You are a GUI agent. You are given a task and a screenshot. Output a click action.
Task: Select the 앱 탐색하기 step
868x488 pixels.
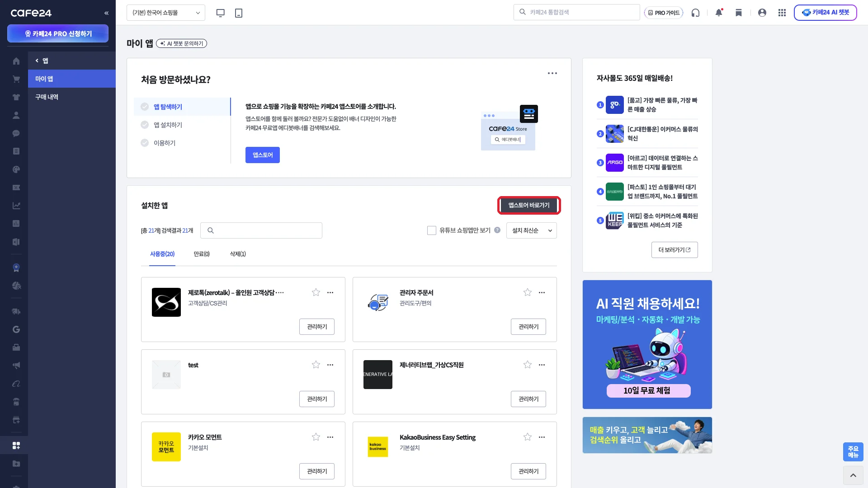pos(182,107)
